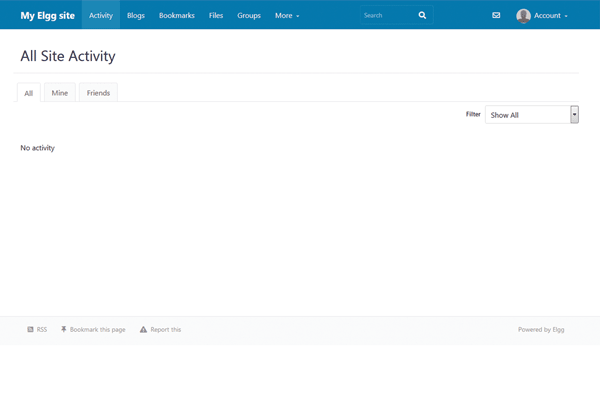Click the My Elgg site title
Screen dimensions: 600x400
[48, 16]
